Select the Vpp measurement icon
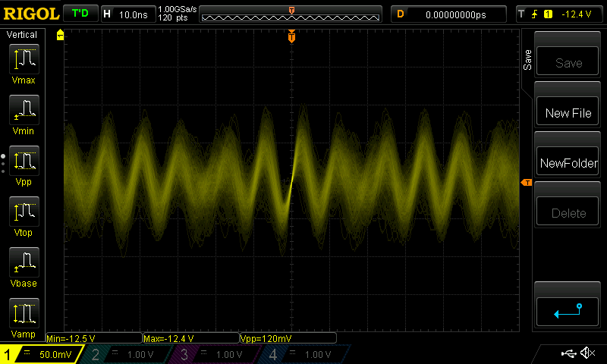 [x=24, y=164]
